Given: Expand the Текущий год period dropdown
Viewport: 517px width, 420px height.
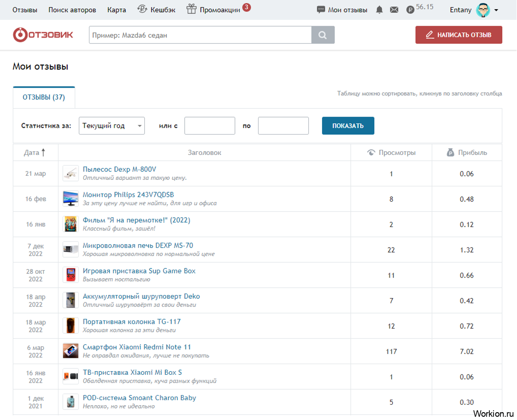Looking at the screenshot, I should pyautogui.click(x=112, y=126).
